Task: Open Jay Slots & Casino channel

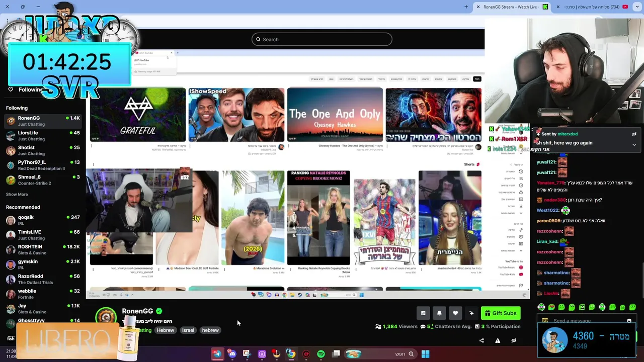Action: pyautogui.click(x=43, y=308)
